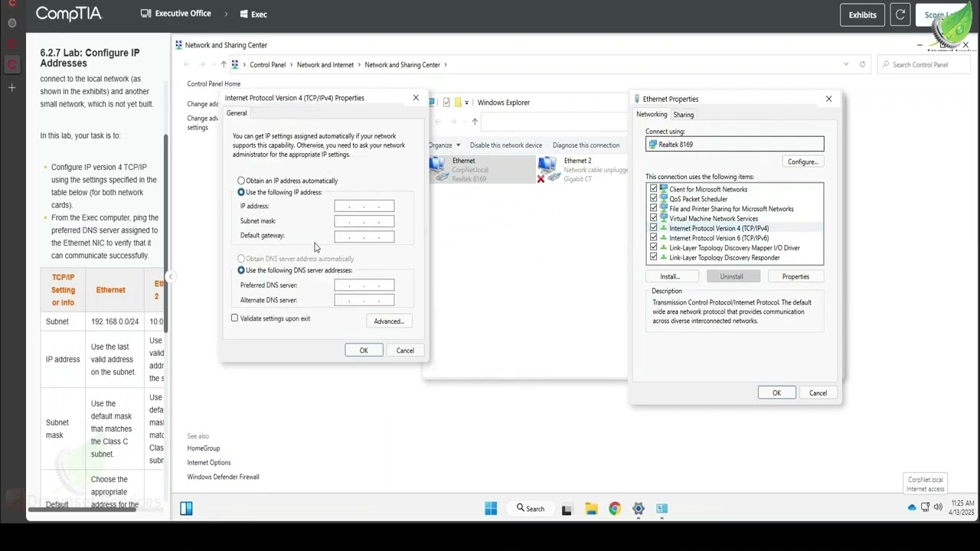Click the volume speaker tray icon
The width and height of the screenshot is (980, 551).
click(x=938, y=507)
